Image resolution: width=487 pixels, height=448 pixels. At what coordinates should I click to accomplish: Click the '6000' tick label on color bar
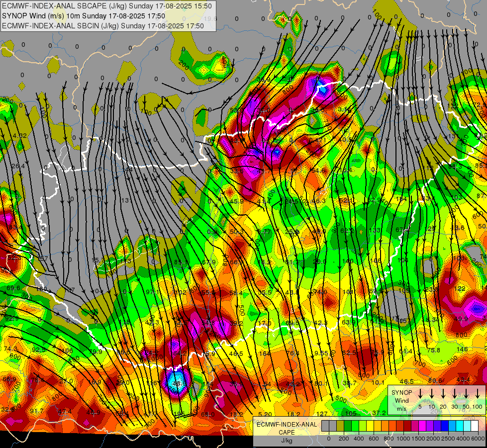(x=479, y=439)
